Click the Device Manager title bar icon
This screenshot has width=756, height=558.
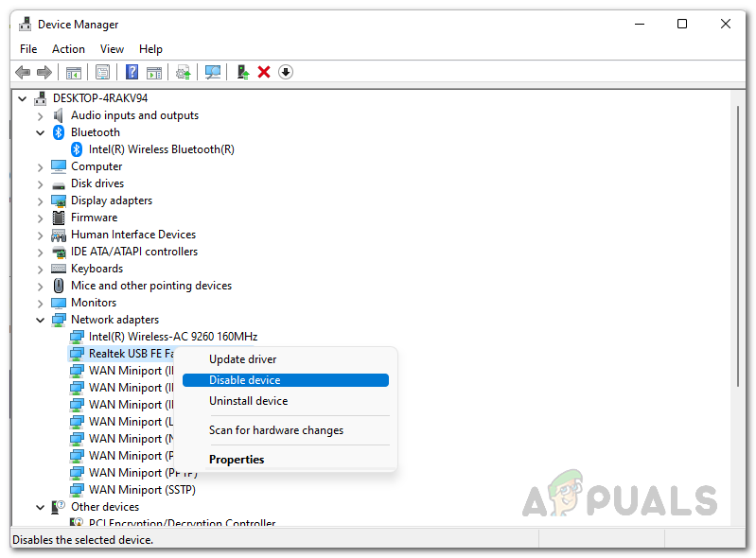click(25, 24)
